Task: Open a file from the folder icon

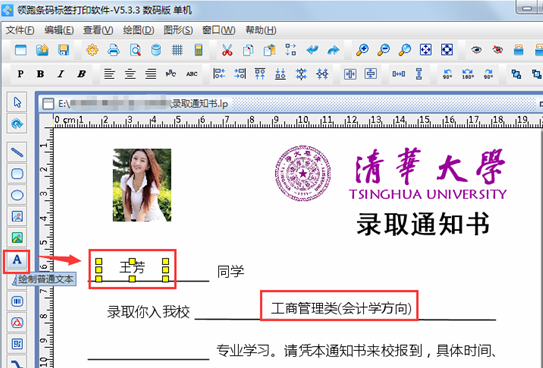Action: [42, 50]
